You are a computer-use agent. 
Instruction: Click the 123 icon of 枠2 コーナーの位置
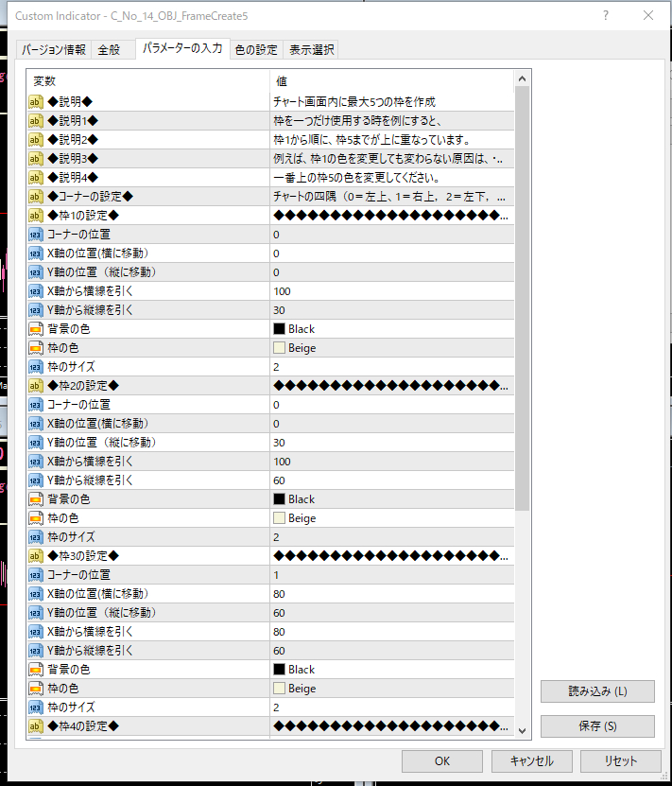pyautogui.click(x=36, y=405)
